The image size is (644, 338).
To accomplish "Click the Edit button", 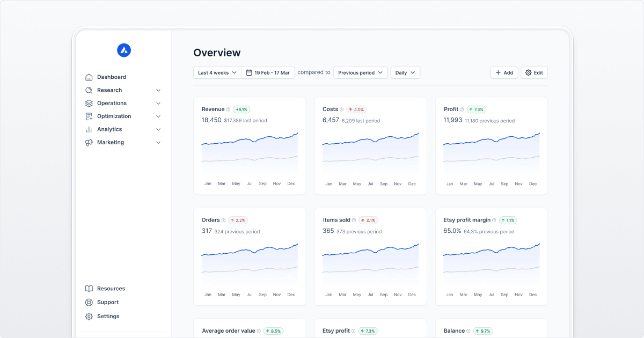I will click(x=535, y=72).
